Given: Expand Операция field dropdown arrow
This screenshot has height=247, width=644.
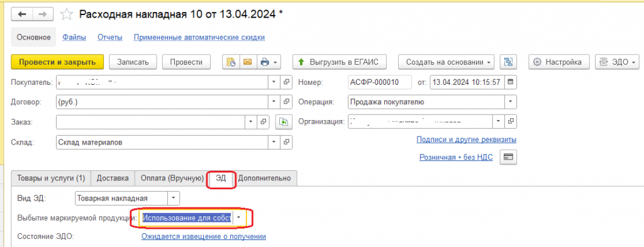Looking at the screenshot, I should 511,101.
